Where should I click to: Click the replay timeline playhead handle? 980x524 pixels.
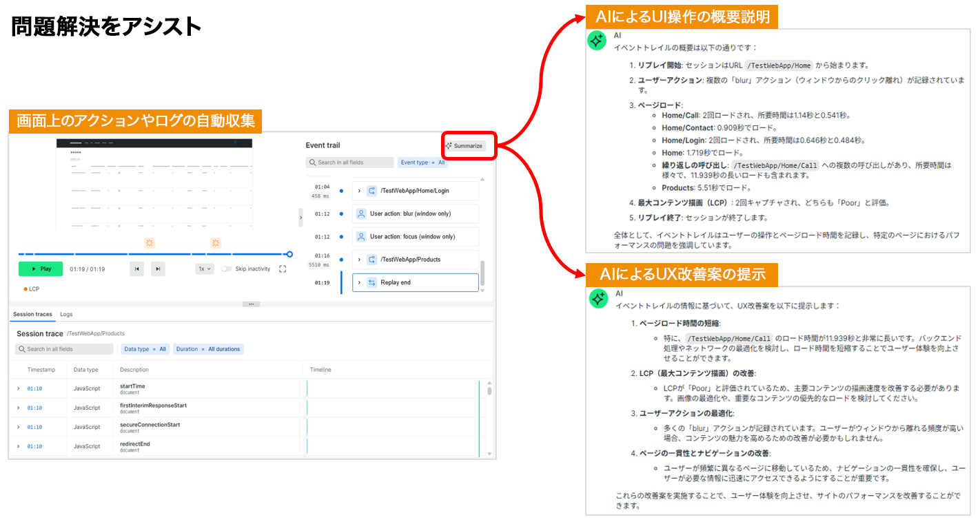click(289, 254)
